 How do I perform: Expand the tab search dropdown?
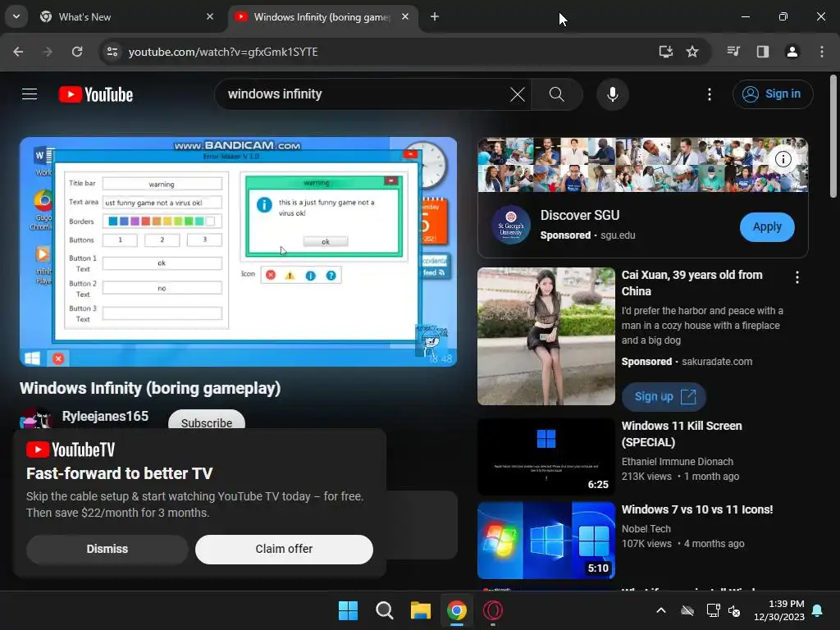tap(16, 16)
